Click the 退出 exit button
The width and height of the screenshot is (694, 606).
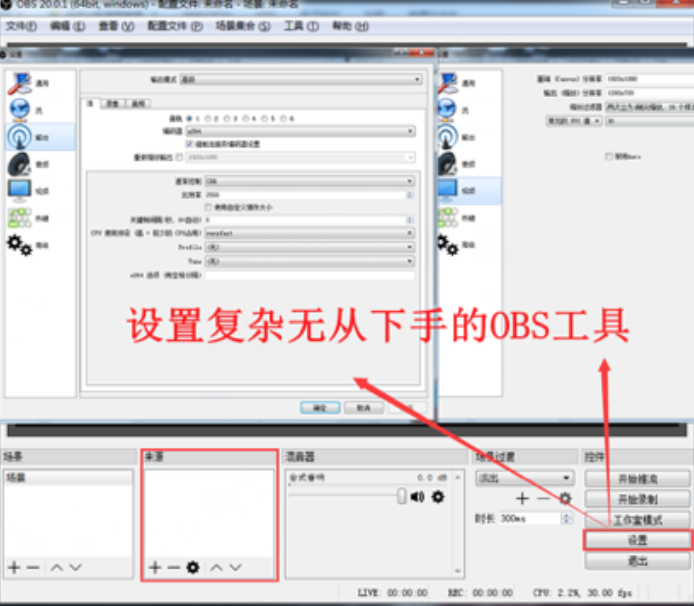point(637,561)
